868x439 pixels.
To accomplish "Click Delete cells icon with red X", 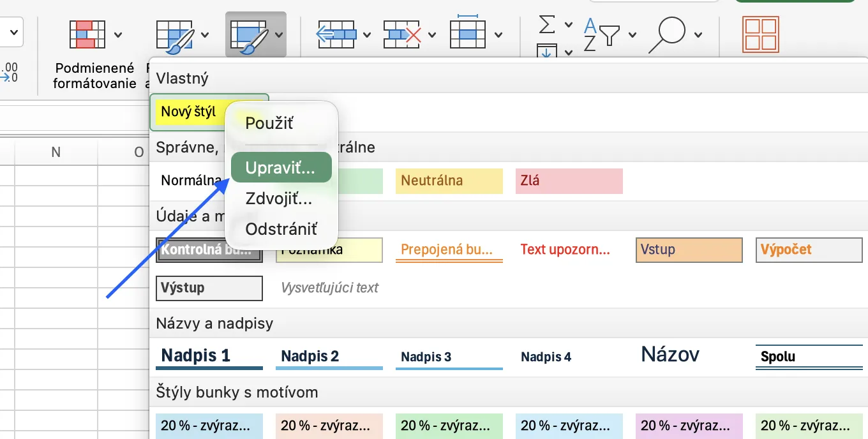I will tap(403, 34).
